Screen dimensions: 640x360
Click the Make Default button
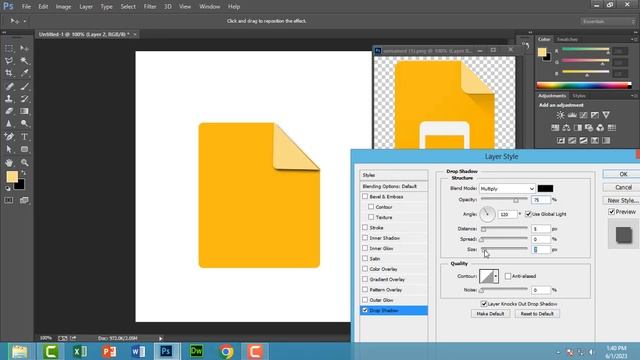[490, 314]
